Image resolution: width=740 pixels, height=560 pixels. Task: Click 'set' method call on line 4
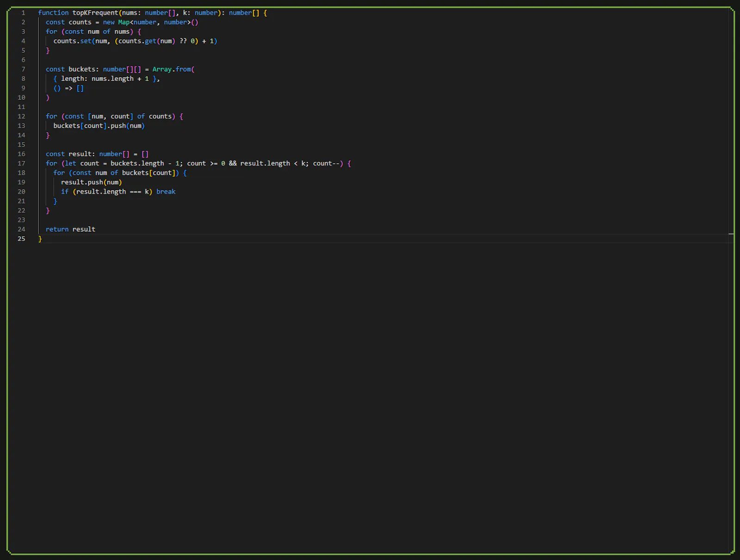[86, 41]
